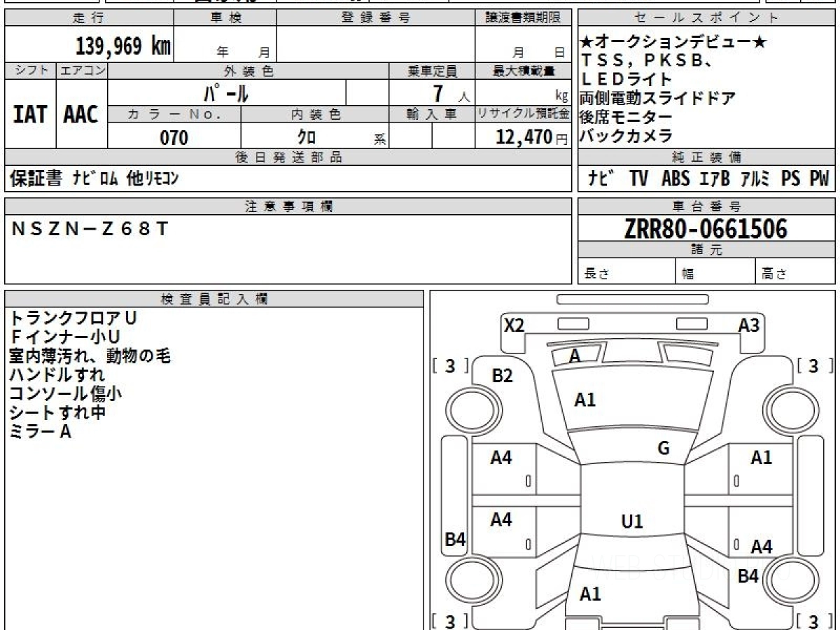The image size is (840, 630).
Task: Click the シフト header cell
Action: pyautogui.click(x=30, y=71)
